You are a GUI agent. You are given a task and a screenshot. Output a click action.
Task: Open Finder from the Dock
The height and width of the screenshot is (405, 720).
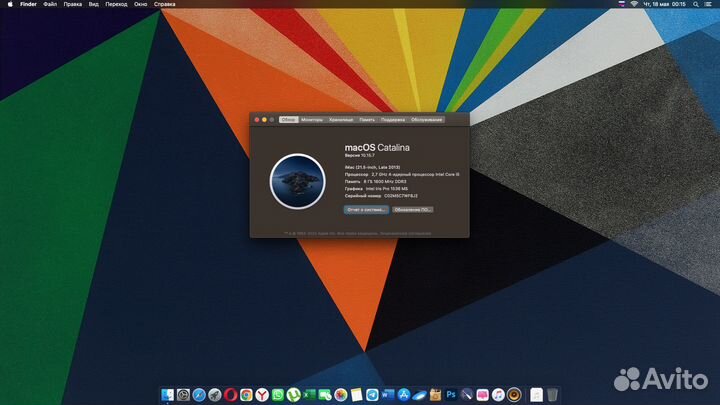pyautogui.click(x=168, y=394)
